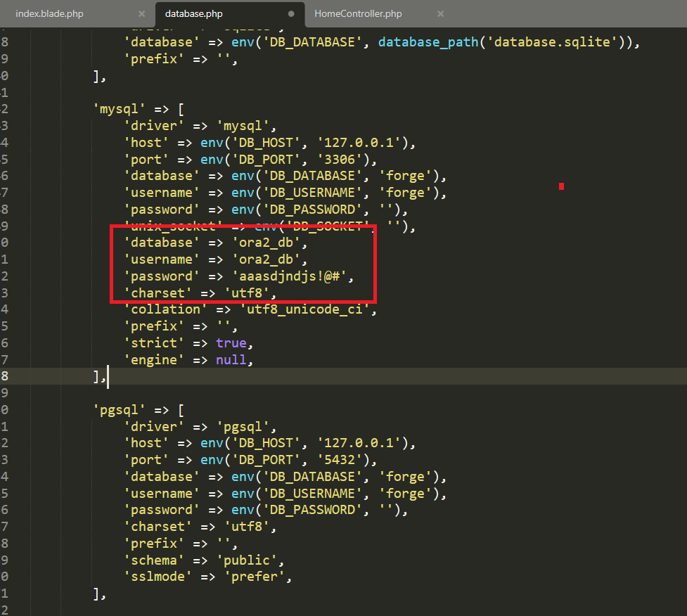Close the HomeController.php tab

point(441,14)
